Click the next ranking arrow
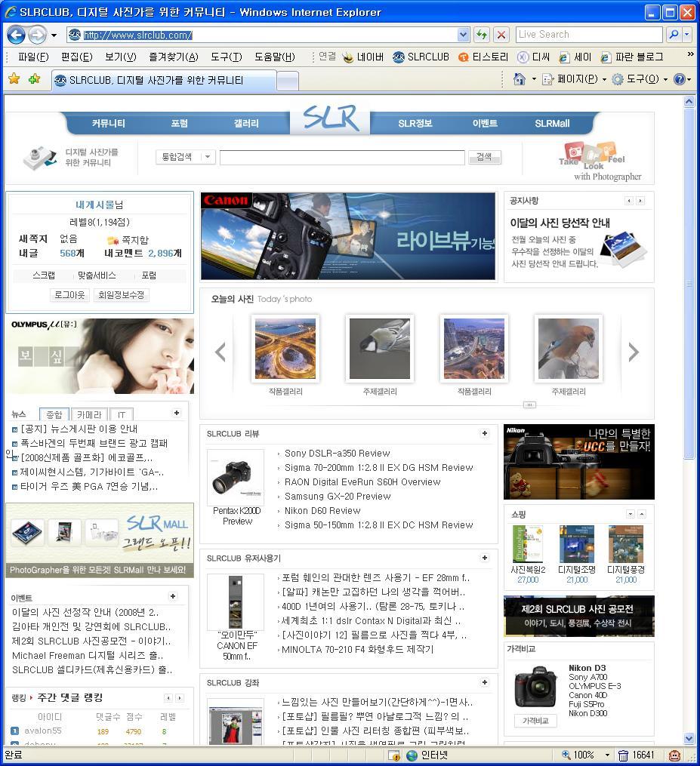Screen dimensions: 700x766 180,698
